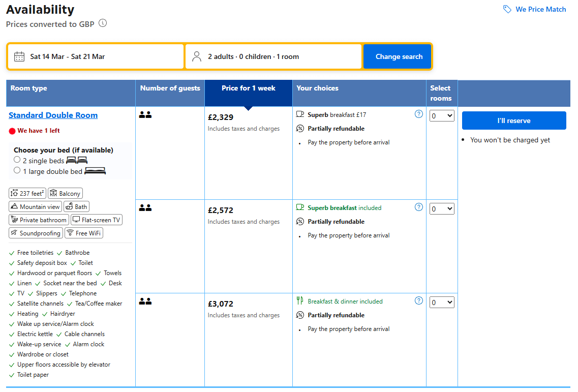This screenshot has width=578, height=392.
Task: Select the 1 large double bed option
Action: 17,170
